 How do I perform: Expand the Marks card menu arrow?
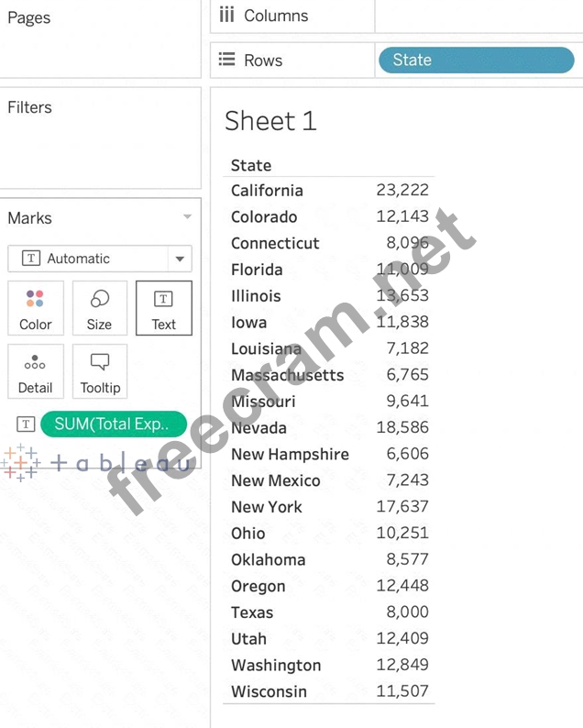(x=187, y=217)
